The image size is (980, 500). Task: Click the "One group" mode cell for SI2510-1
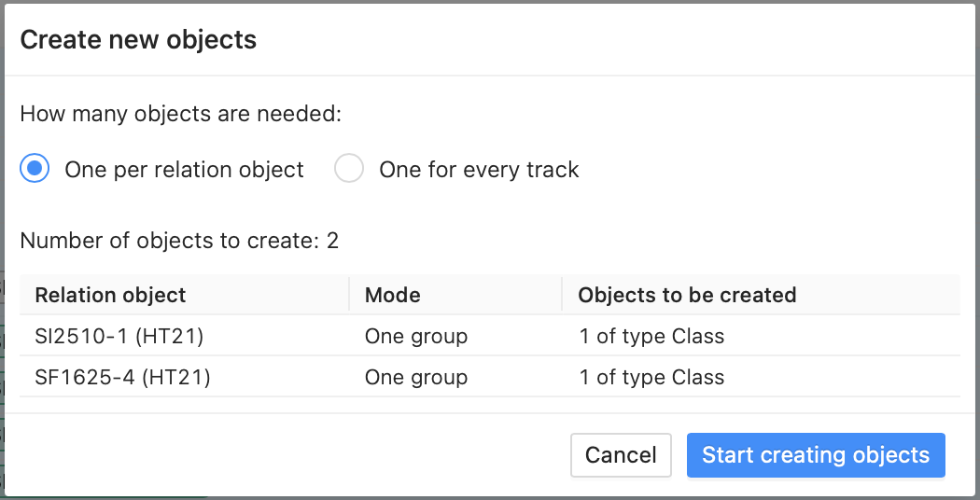416,336
